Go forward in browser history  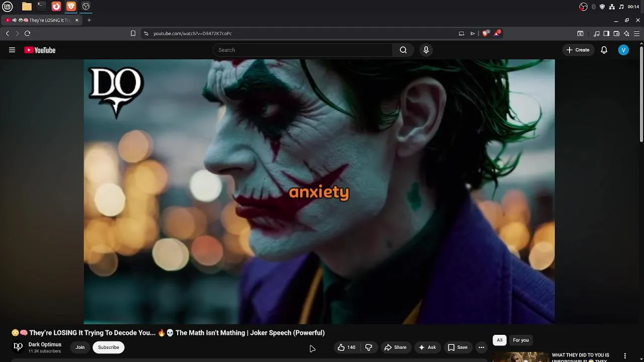pyautogui.click(x=17, y=33)
